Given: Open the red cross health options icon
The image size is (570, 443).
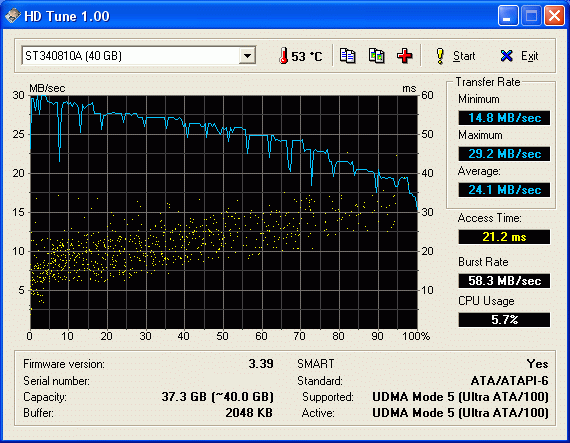Looking at the screenshot, I should pos(405,56).
